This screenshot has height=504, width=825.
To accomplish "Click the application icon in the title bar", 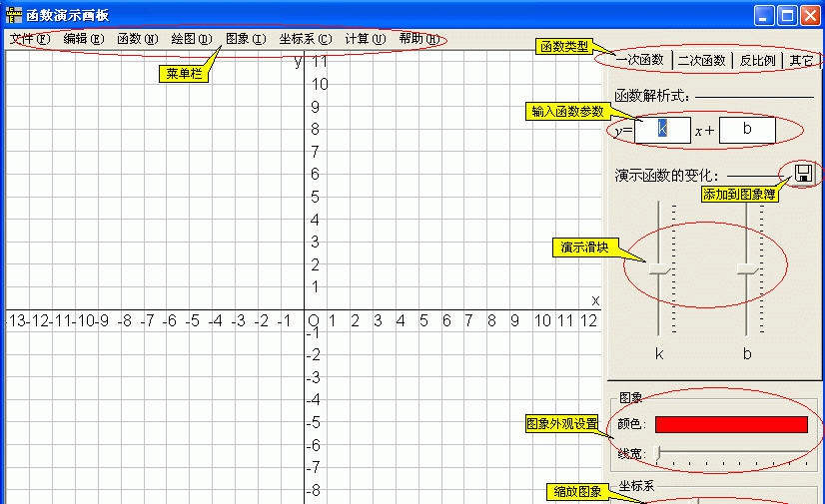I will (x=14, y=15).
